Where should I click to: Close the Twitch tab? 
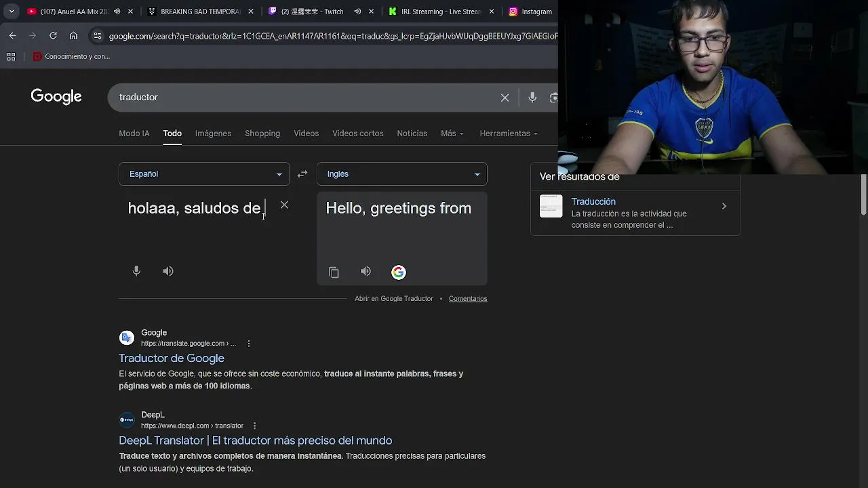(372, 12)
